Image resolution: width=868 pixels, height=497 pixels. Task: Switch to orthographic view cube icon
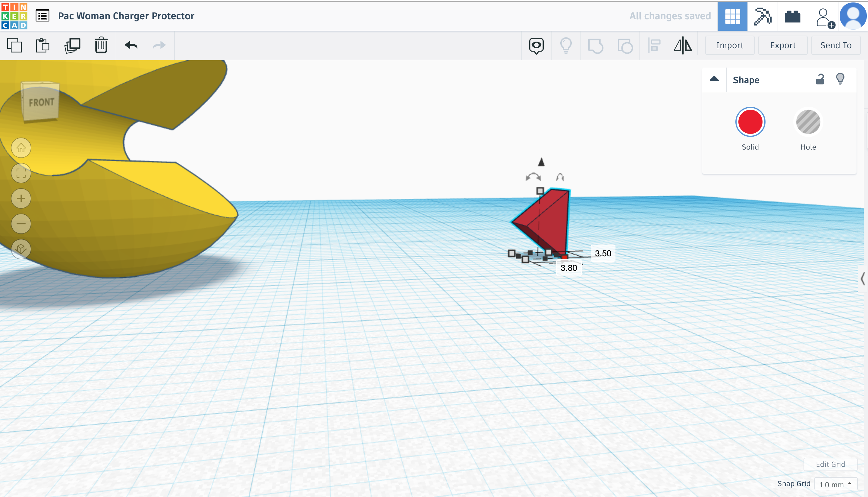pos(21,249)
